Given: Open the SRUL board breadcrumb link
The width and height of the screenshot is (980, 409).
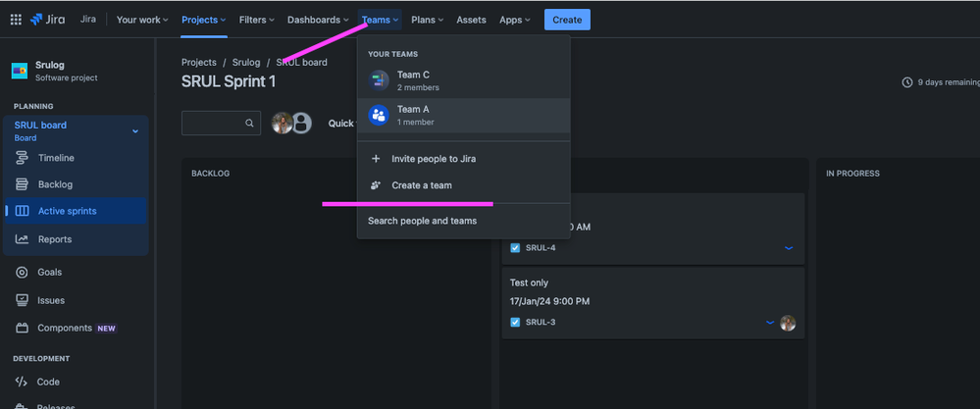Looking at the screenshot, I should pyautogui.click(x=301, y=63).
